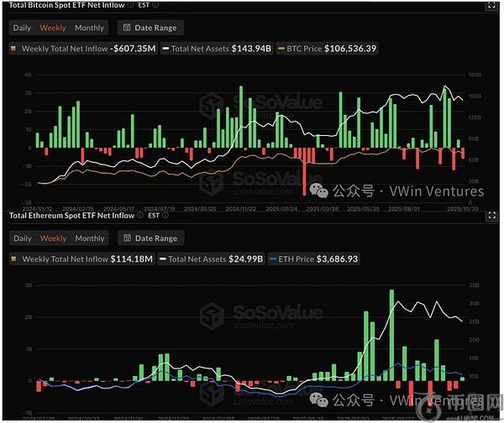Select Weekly tab on Ethereum chart
Viewport: 504px width, 423px height.
point(53,238)
